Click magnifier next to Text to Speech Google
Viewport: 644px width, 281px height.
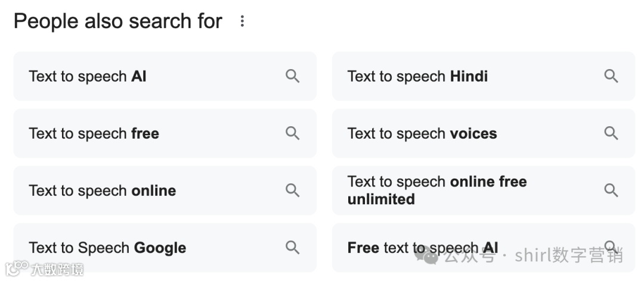pyautogui.click(x=292, y=248)
